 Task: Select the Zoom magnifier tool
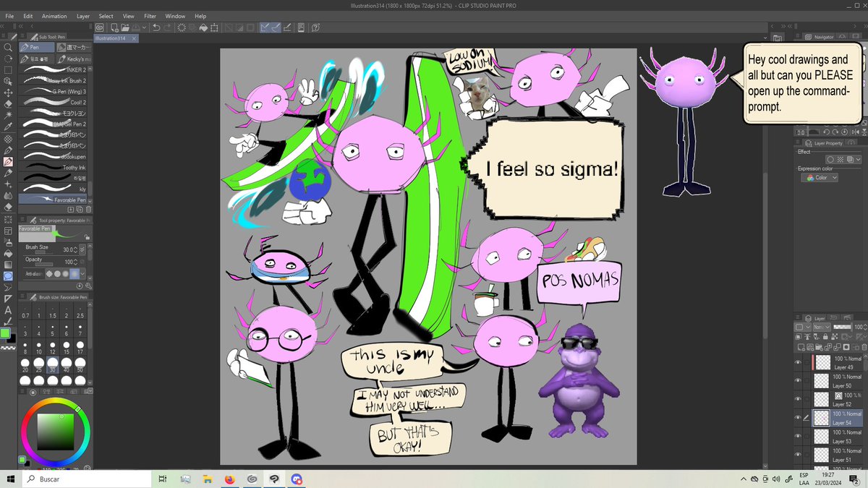click(8, 47)
